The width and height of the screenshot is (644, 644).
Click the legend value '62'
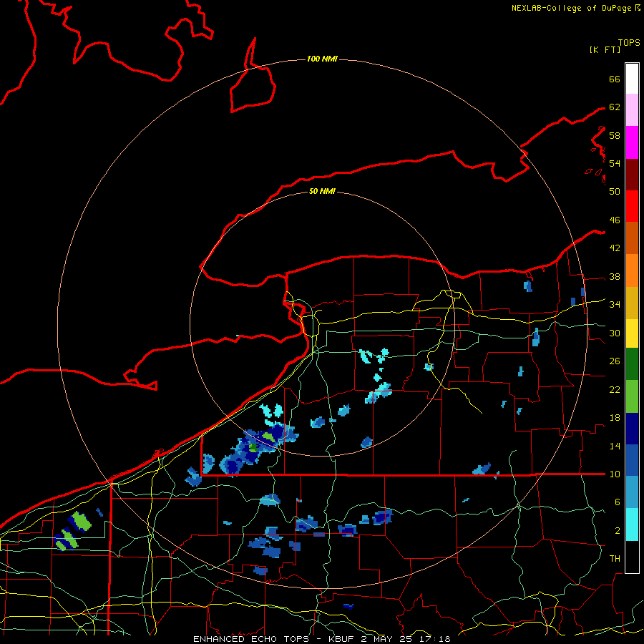[x=615, y=107]
